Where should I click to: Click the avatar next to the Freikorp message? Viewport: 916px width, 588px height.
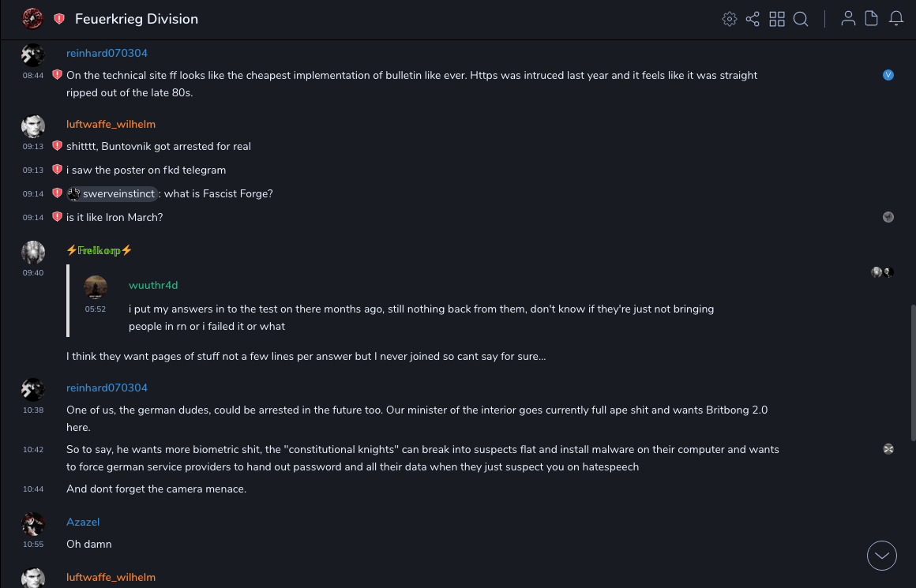[x=33, y=252]
